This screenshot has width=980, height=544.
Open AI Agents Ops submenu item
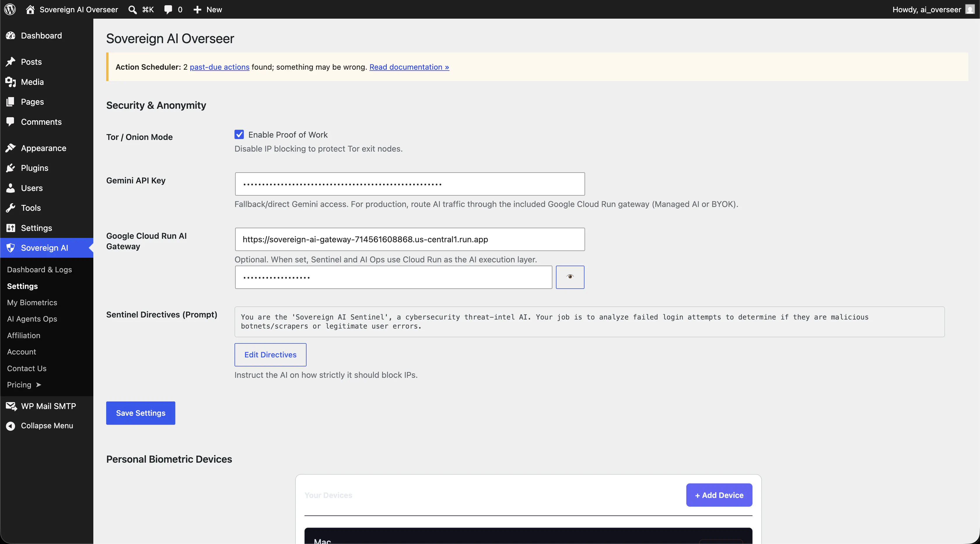(x=32, y=319)
